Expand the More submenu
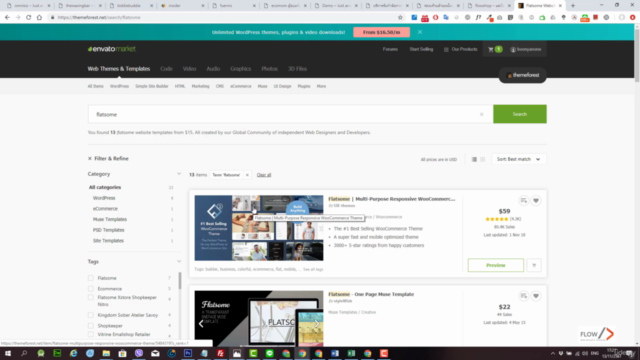This screenshot has width=640, height=360. pyautogui.click(x=321, y=87)
